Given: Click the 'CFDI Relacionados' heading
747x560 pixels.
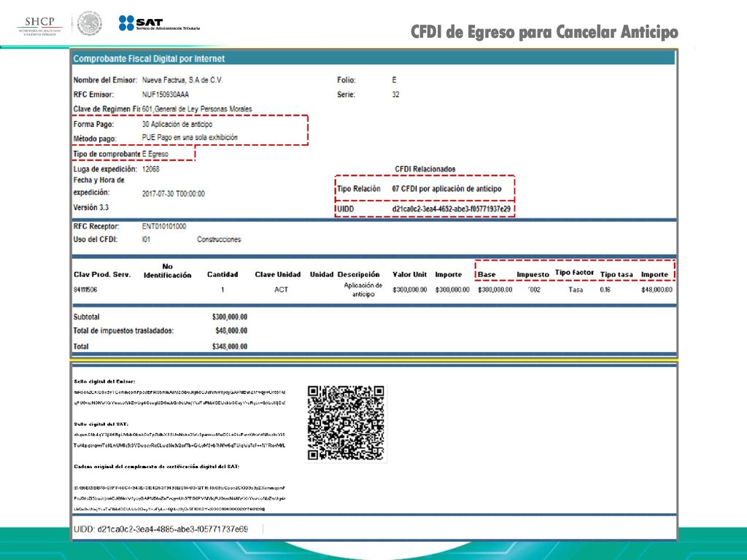Looking at the screenshot, I should 425,169.
